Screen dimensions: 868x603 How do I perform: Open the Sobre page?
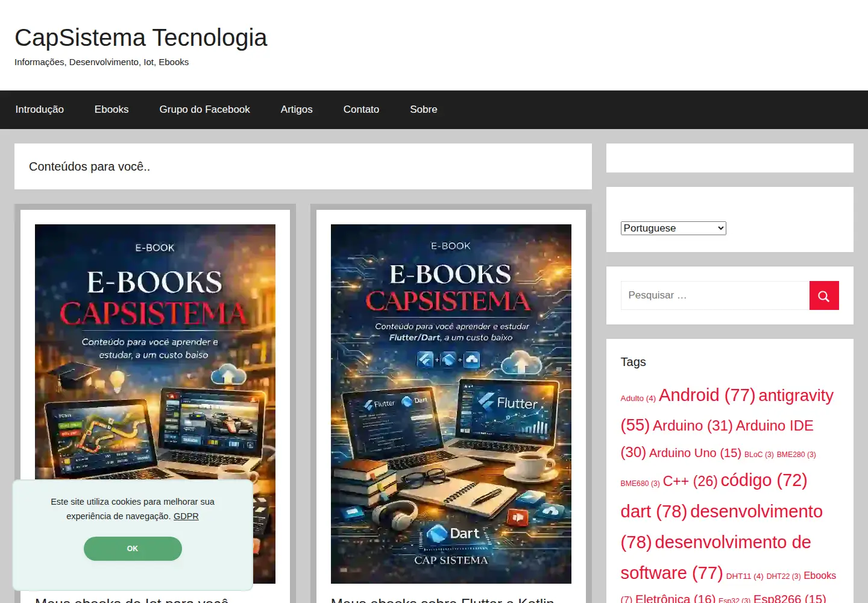coord(424,109)
